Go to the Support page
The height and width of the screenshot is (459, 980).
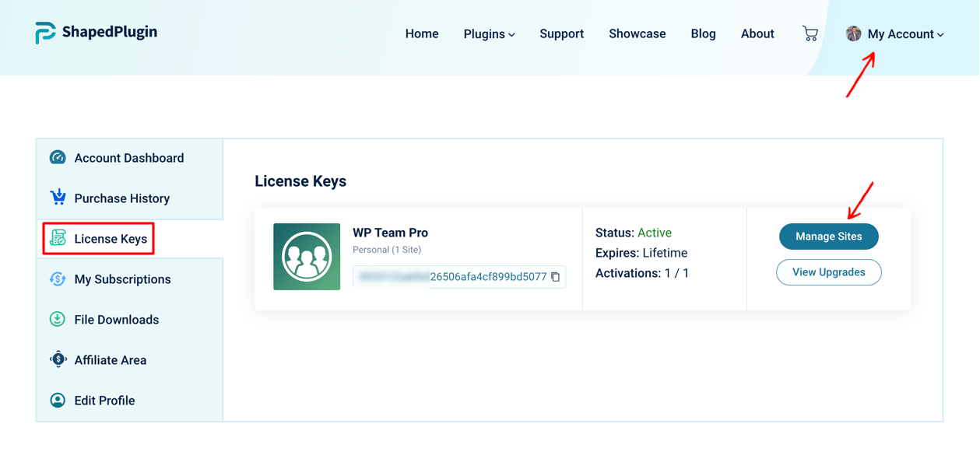[561, 33]
